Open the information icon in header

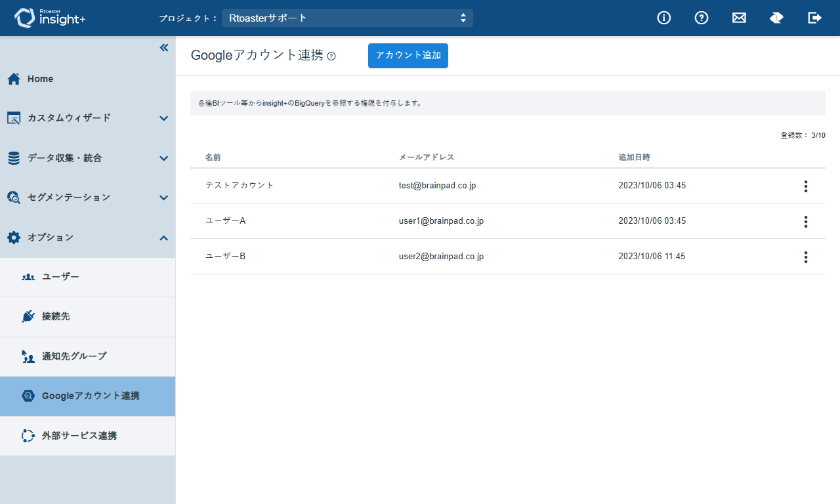[x=664, y=18]
